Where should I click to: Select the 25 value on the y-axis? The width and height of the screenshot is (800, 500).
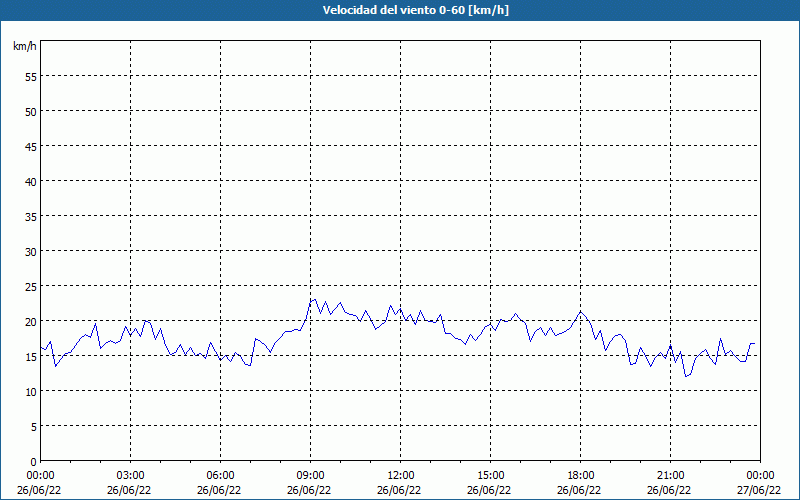31,287
